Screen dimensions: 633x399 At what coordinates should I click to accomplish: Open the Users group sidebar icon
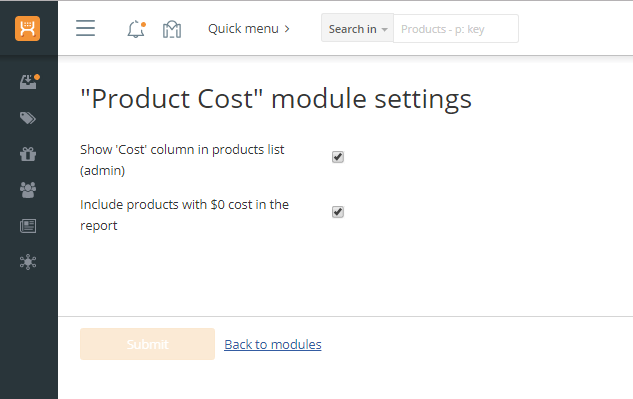click(x=28, y=190)
